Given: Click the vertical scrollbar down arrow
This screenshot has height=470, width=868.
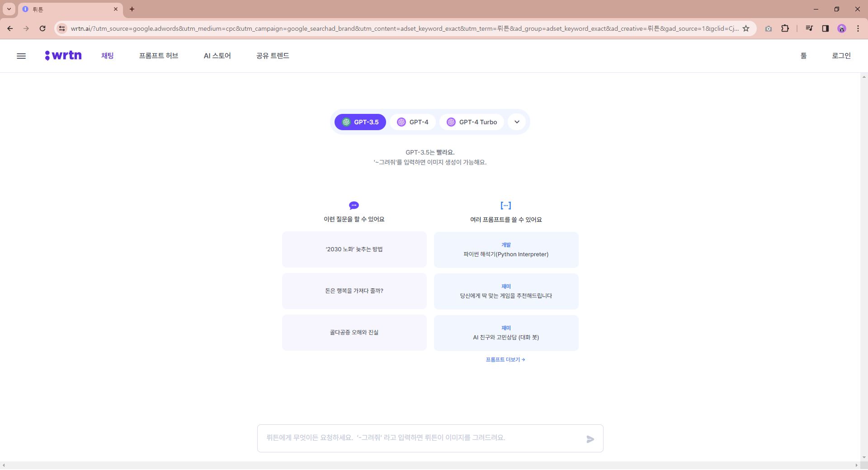Looking at the screenshot, I should click(864, 457).
